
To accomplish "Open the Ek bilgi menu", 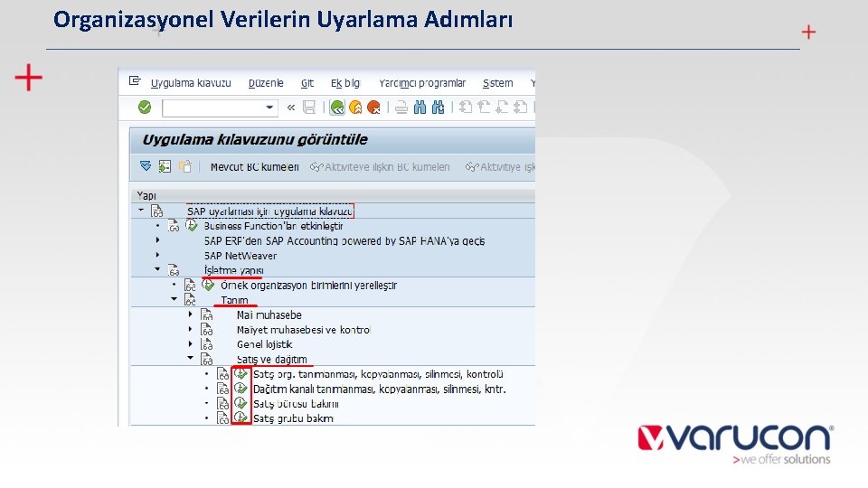I will tap(345, 83).
